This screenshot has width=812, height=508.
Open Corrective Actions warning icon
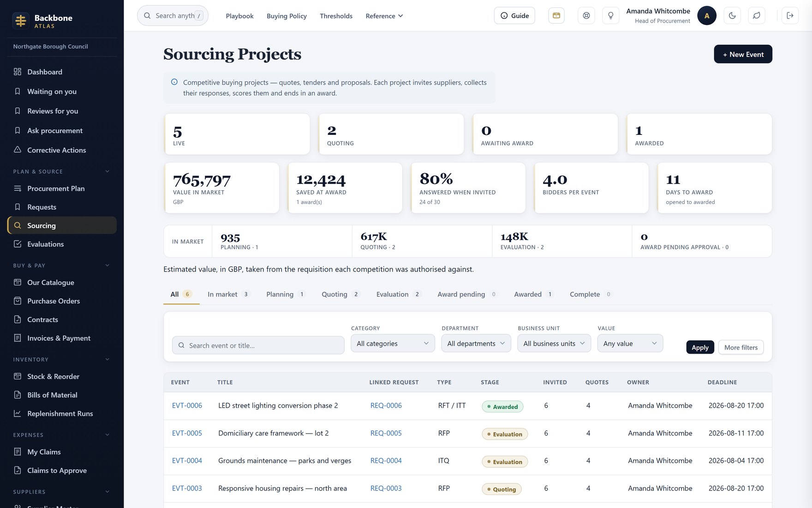(18, 150)
